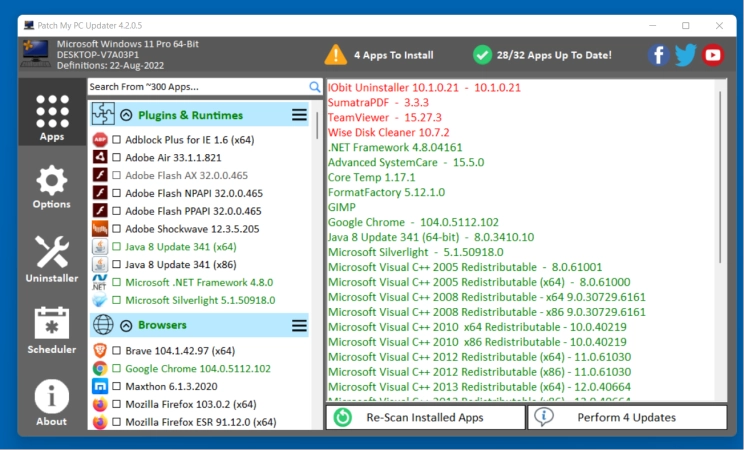Click the Adobe Shockwave icon
The height and width of the screenshot is (450, 744).
[100, 229]
